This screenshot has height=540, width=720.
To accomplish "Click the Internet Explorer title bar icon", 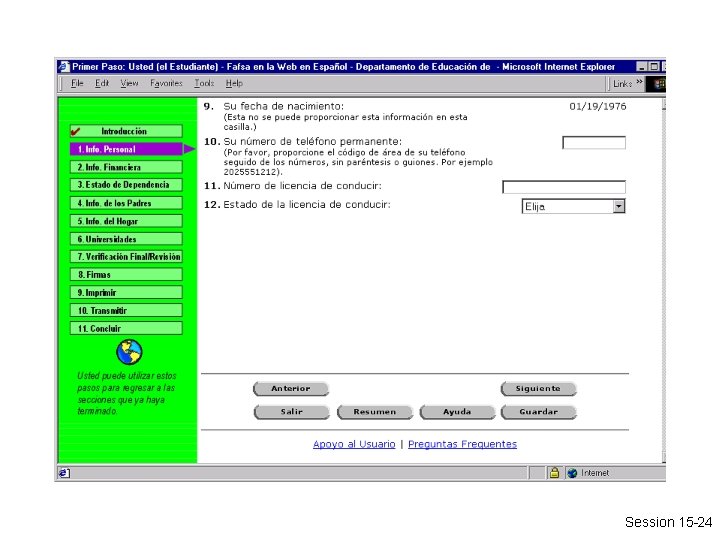I will click(64, 67).
